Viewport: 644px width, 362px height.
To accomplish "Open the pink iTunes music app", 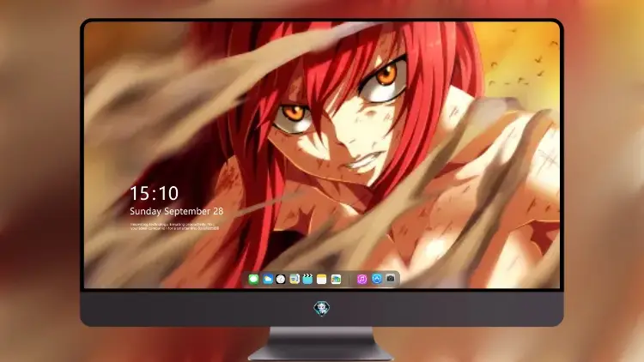I will tap(361, 280).
